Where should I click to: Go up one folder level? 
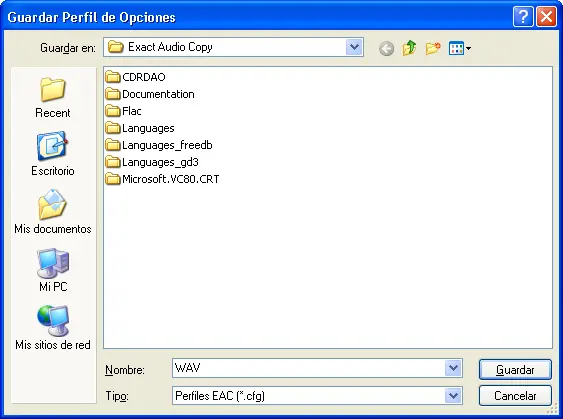(409, 48)
